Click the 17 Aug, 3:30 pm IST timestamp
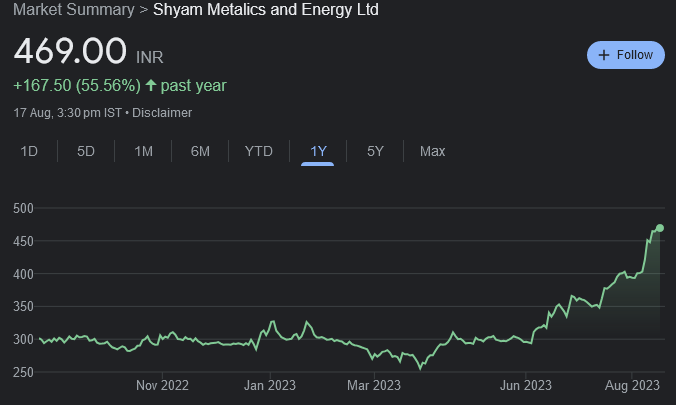Viewport: 676px width, 405px height. (x=67, y=113)
